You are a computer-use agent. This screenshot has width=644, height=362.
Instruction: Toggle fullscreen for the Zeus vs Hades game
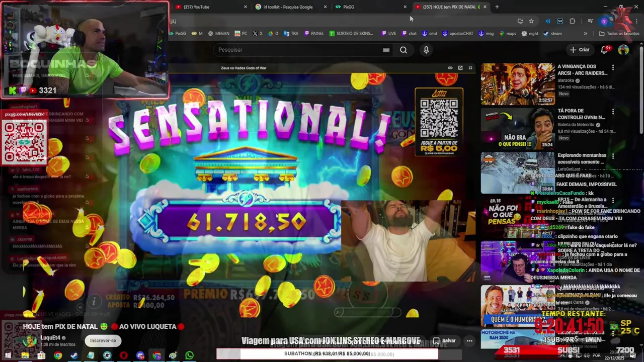470,68
